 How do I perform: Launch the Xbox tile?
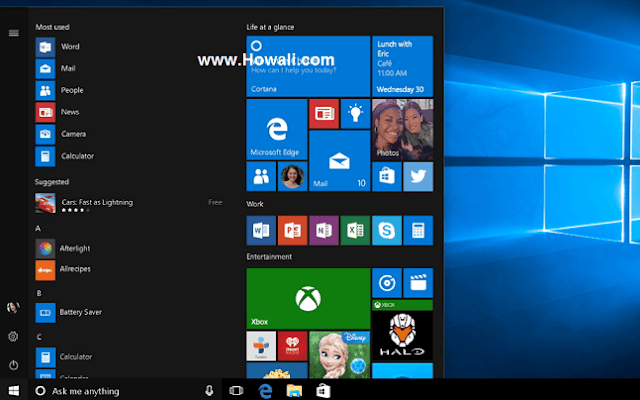[x=308, y=299]
